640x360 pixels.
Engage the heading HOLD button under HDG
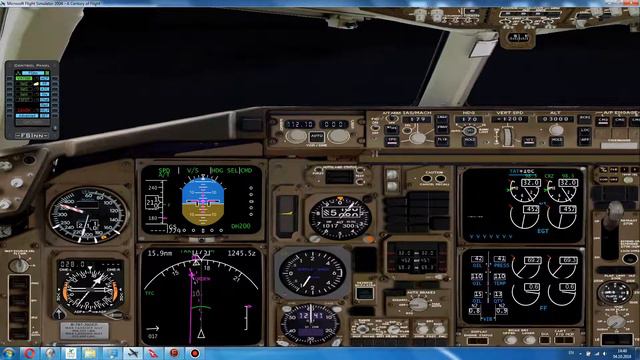pos(469,141)
